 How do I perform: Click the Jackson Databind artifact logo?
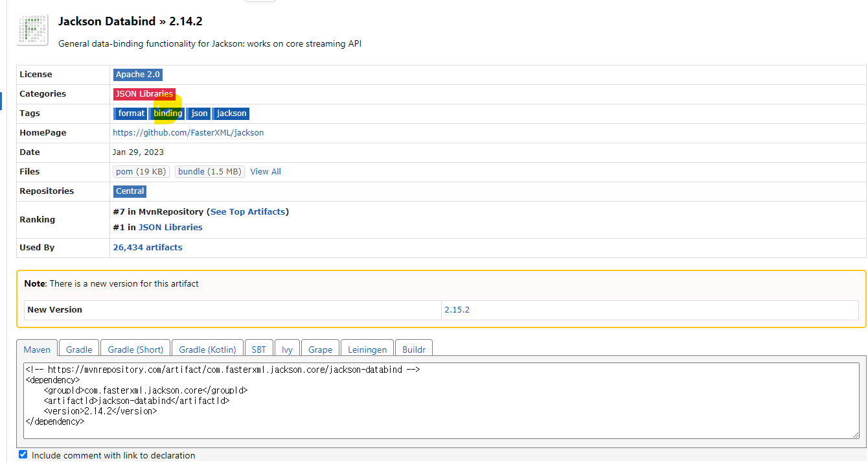(x=32, y=29)
